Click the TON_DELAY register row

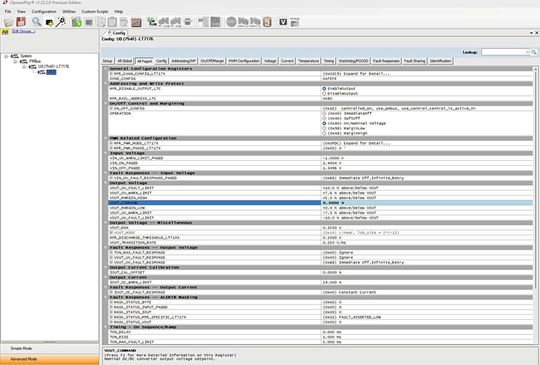pos(321,332)
